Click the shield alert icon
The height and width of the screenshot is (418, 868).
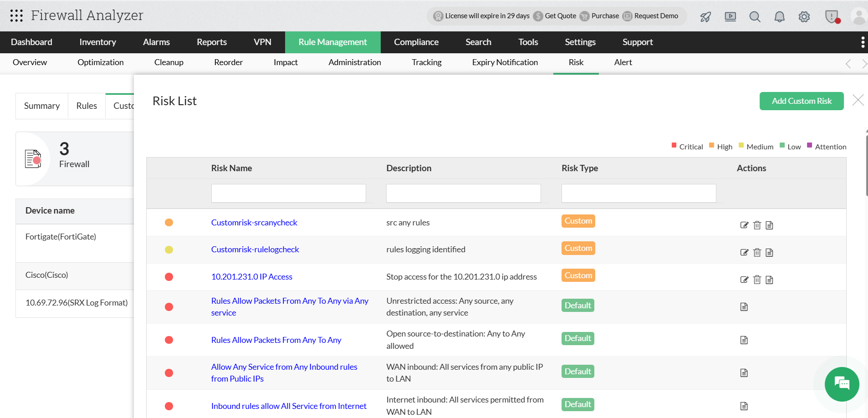[x=832, y=17]
